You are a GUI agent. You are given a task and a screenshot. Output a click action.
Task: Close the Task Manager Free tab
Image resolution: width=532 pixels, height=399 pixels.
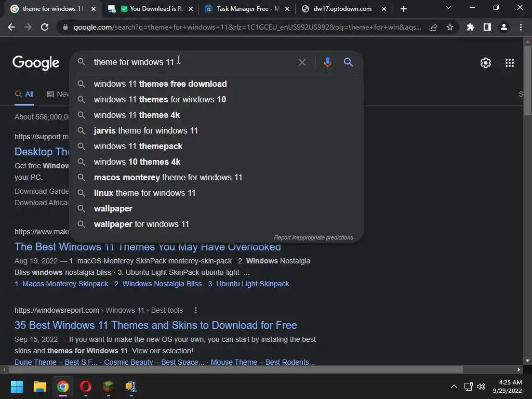[287, 9]
